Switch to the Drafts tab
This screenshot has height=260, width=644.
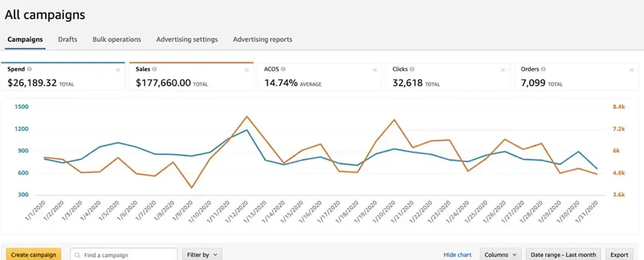pos(67,39)
